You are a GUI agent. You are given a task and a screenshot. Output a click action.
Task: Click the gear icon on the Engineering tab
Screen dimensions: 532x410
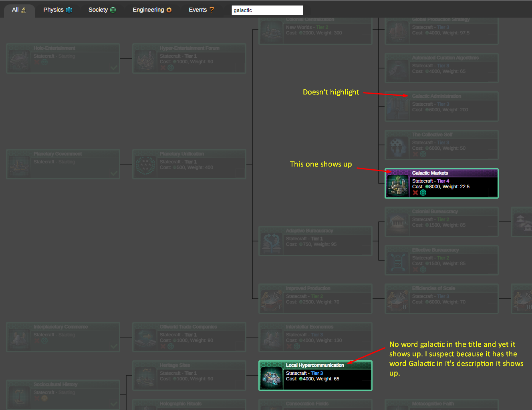(x=169, y=10)
